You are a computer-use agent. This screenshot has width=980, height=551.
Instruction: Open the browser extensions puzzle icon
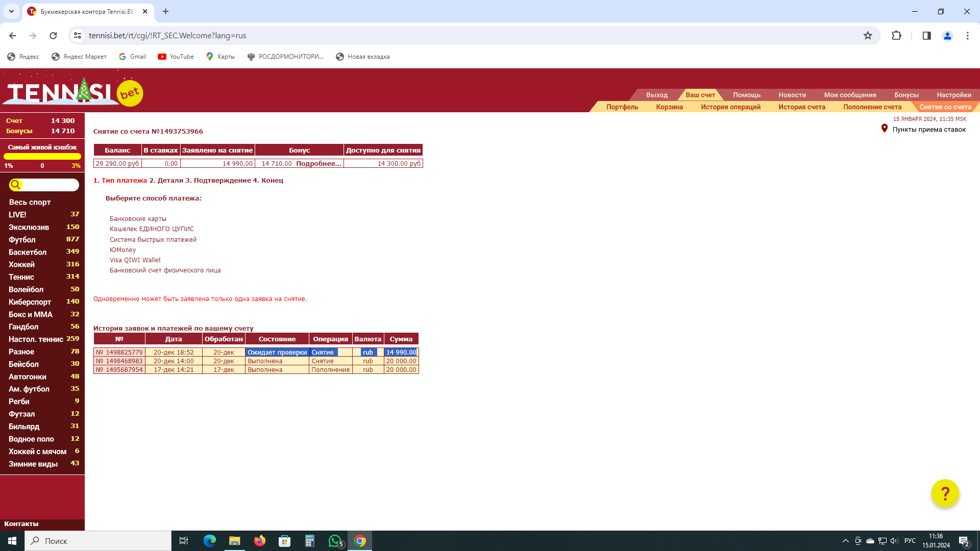(x=896, y=36)
